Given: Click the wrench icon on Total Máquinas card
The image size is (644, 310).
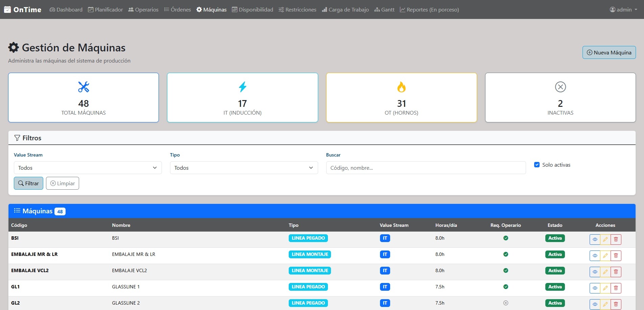Looking at the screenshot, I should click(83, 87).
